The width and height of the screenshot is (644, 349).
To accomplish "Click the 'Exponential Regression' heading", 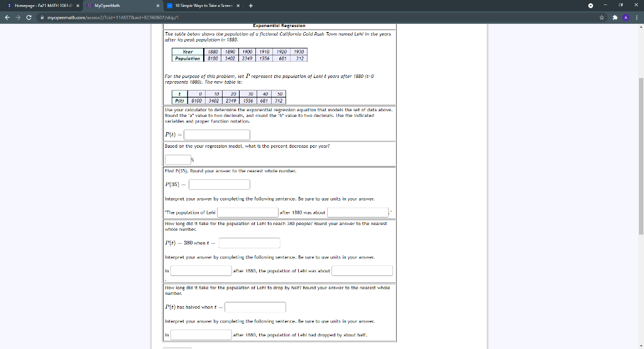I will [x=279, y=25].
